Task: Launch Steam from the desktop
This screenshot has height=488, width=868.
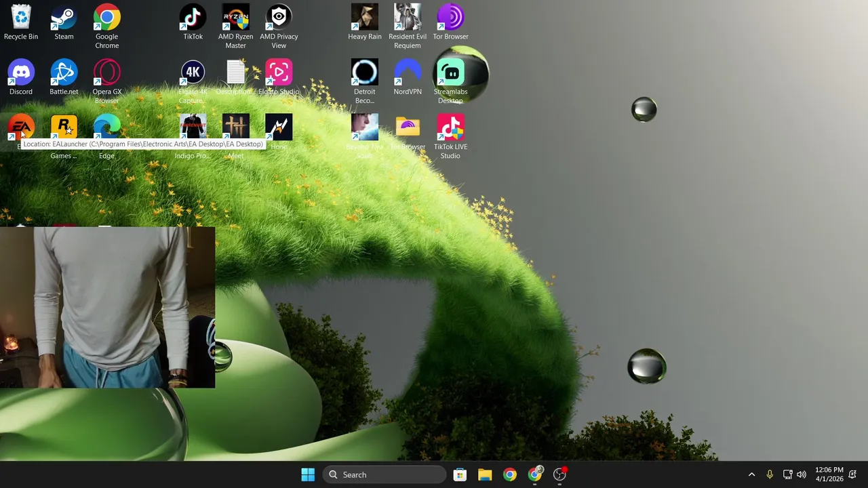Action: click(x=64, y=22)
